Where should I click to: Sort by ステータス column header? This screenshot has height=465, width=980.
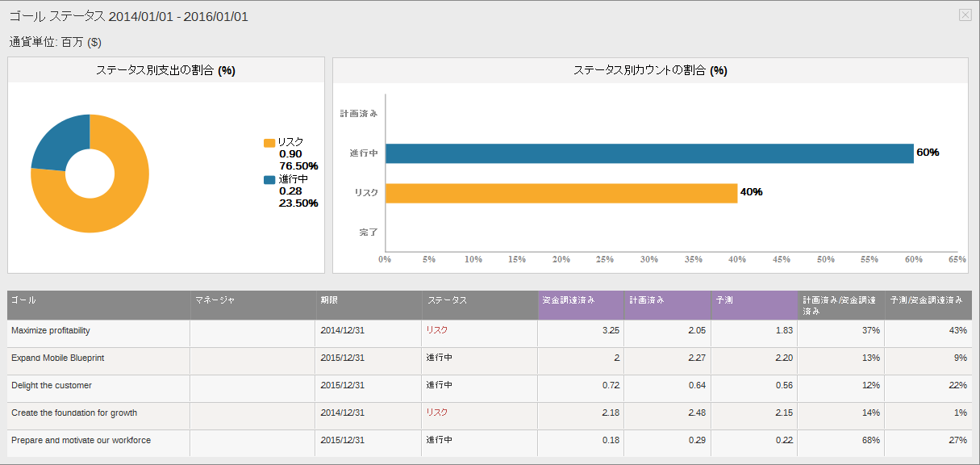coord(447,300)
